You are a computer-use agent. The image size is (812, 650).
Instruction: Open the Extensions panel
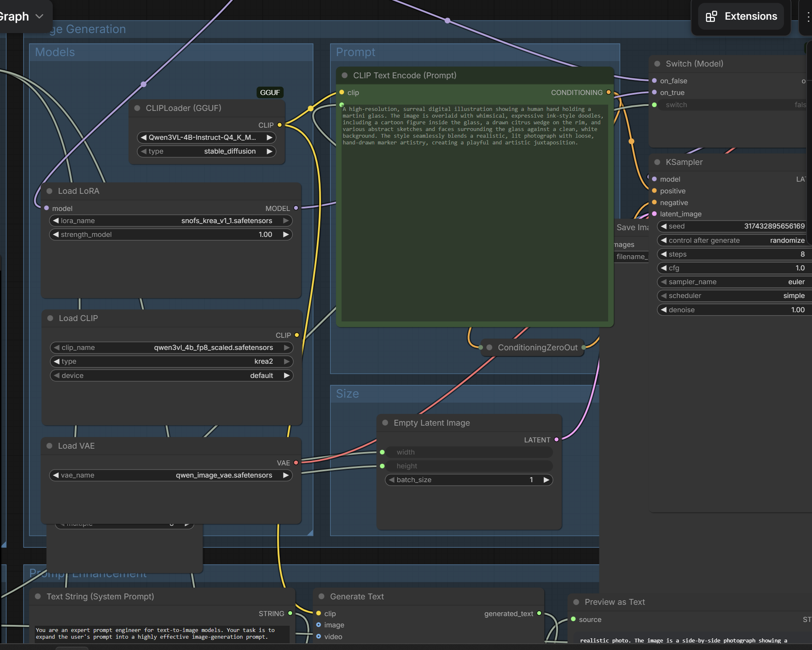741,16
